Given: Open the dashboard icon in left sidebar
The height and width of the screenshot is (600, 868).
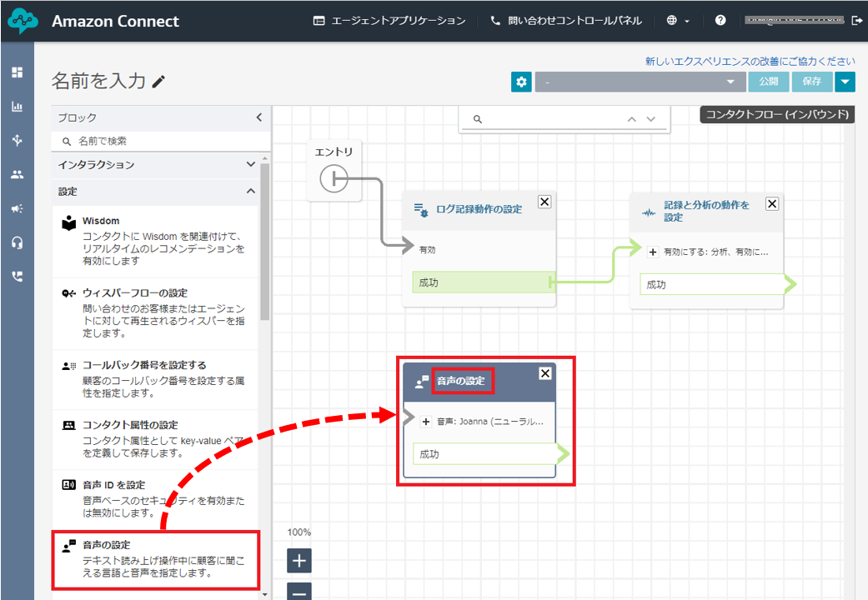Looking at the screenshot, I should point(18,72).
